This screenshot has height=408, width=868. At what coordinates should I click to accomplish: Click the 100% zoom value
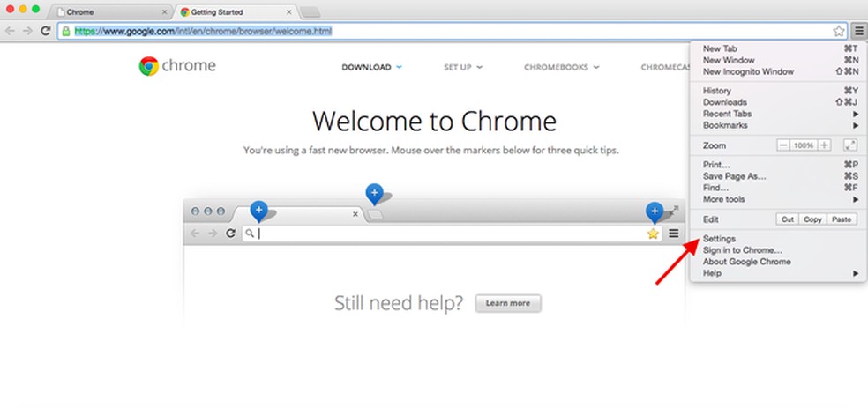click(804, 145)
